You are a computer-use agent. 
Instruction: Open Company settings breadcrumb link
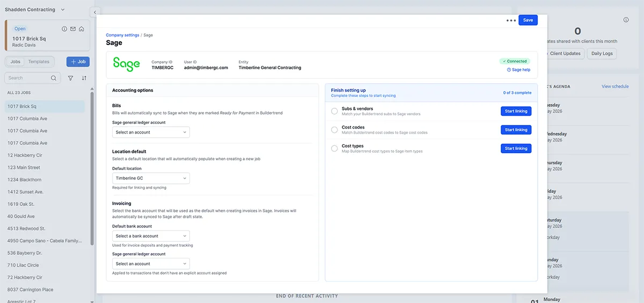[122, 35]
